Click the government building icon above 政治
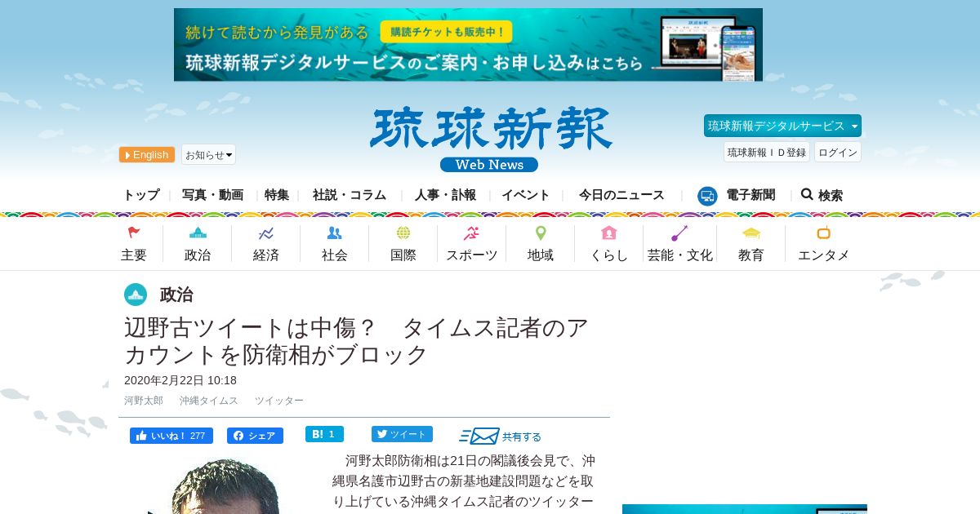The image size is (980, 514). pos(198,233)
